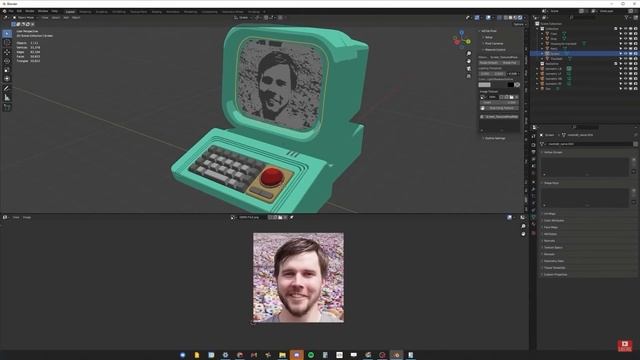Screen dimensions: 640x360
Task: Toggle X-ray mode in viewport header
Action: point(499,18)
